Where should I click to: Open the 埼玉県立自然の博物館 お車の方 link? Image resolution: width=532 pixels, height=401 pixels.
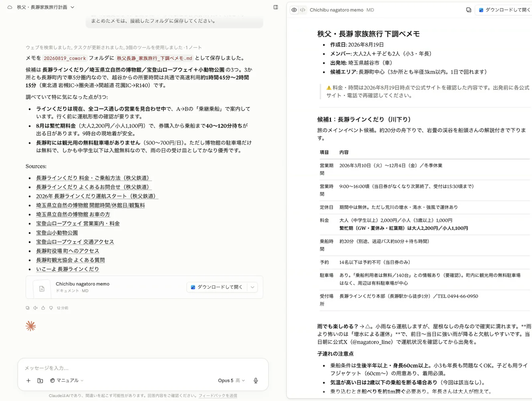click(x=73, y=215)
